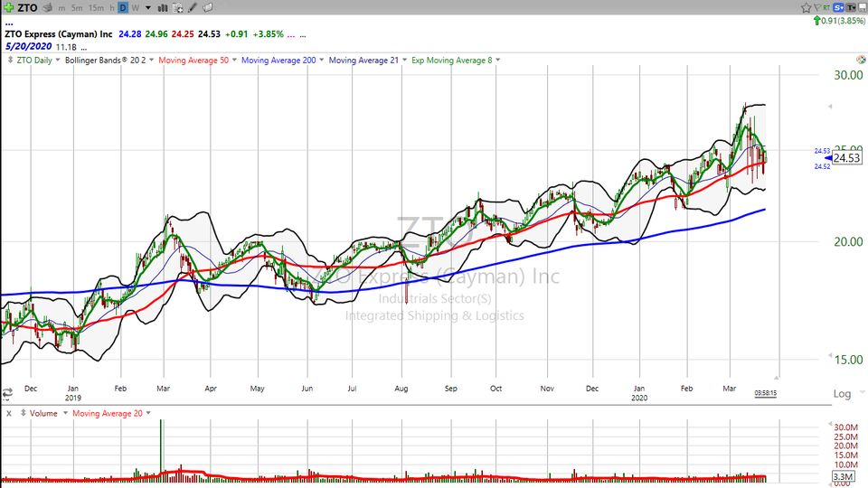Click the blue 24.53 price marker

pyautogui.click(x=822, y=151)
